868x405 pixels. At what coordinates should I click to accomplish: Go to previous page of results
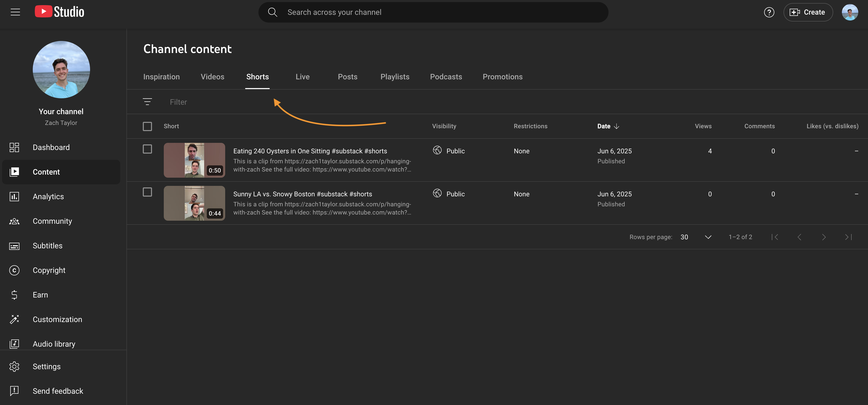coord(799,237)
